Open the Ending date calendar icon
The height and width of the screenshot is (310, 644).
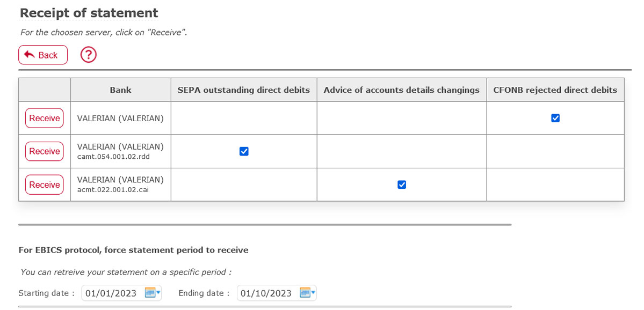point(305,293)
